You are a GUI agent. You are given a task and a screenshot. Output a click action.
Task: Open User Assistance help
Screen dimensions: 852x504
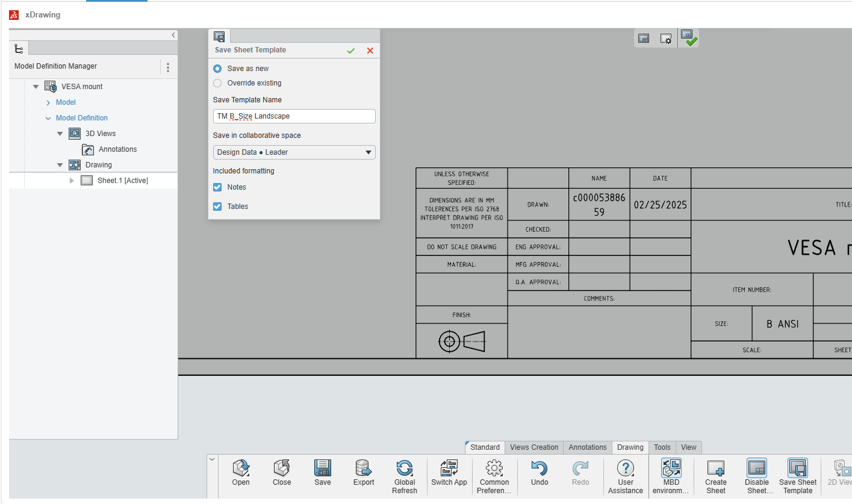pyautogui.click(x=626, y=468)
